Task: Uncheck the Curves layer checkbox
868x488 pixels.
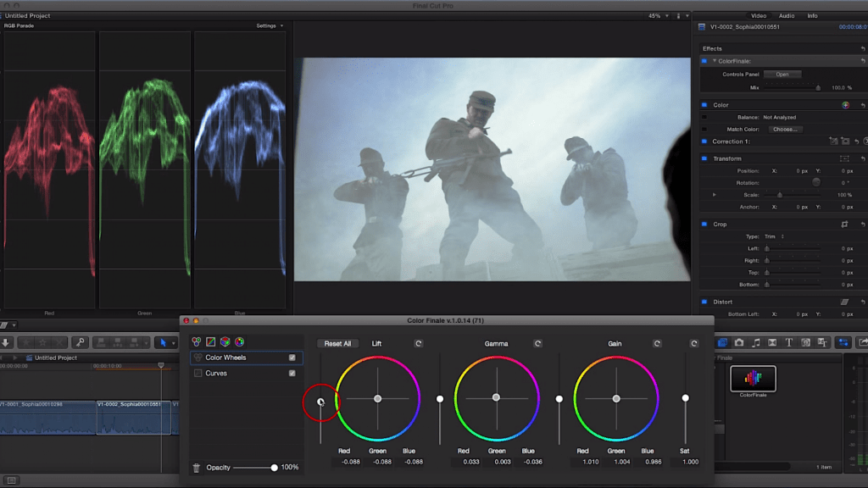Action: point(292,373)
